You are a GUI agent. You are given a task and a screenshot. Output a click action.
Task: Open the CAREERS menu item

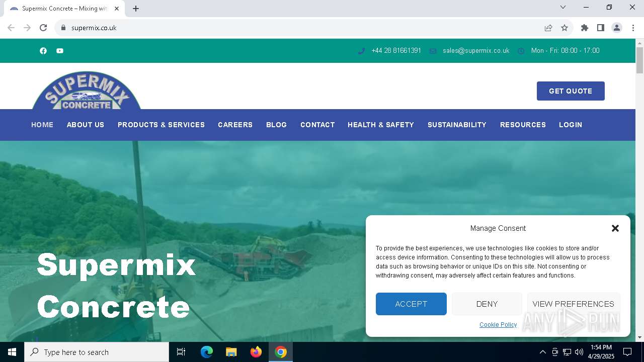click(x=235, y=125)
